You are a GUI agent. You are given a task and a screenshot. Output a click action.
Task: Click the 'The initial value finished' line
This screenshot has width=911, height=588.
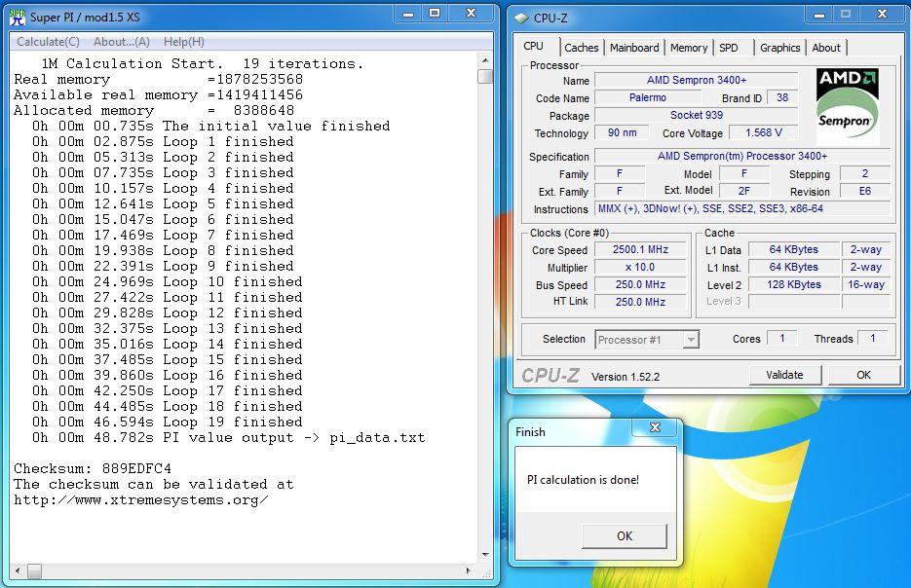[210, 126]
